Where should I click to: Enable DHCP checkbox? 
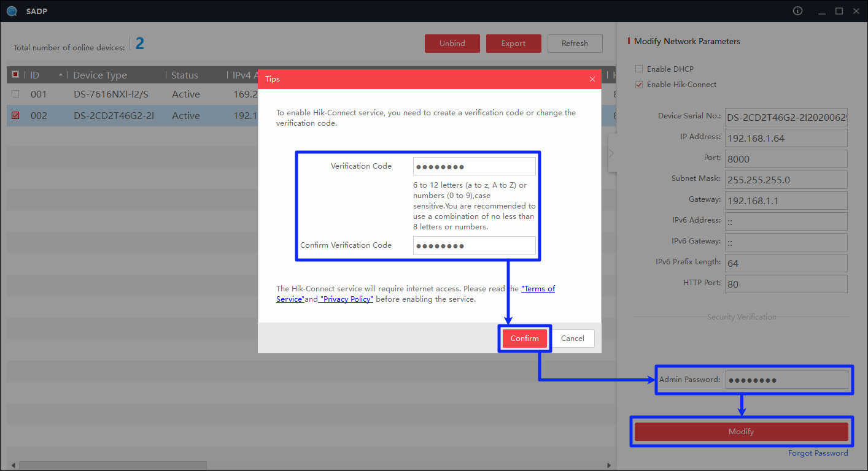pyautogui.click(x=639, y=69)
